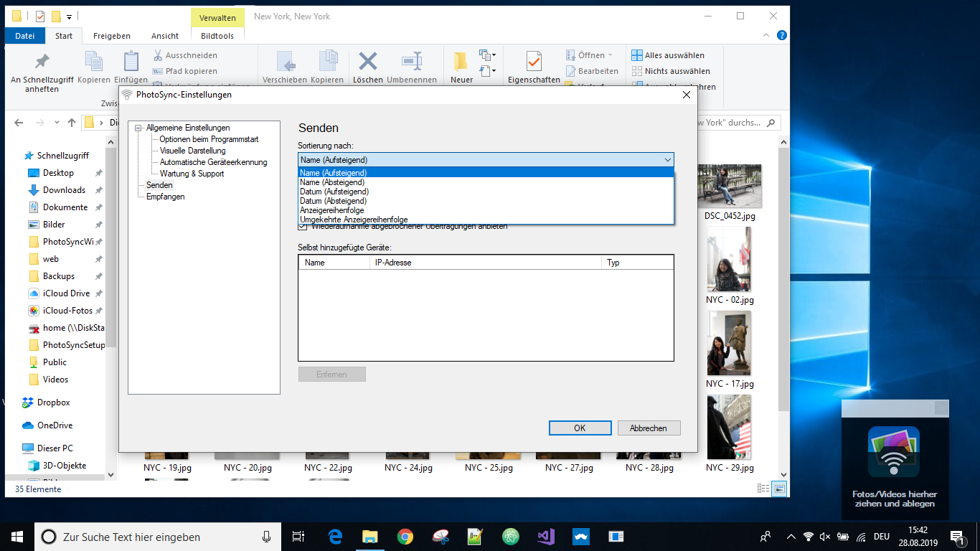Click the PhotoSync drop-target icon
Image resolution: width=980 pixels, height=551 pixels.
pyautogui.click(x=894, y=452)
